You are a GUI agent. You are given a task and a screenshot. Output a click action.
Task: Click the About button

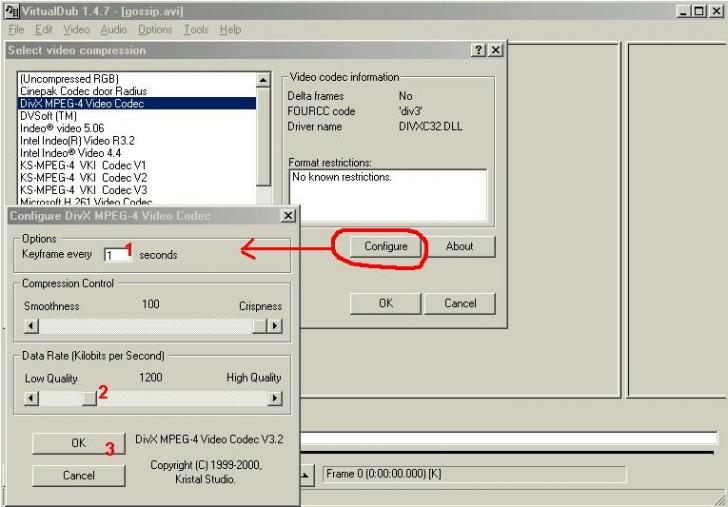(x=459, y=246)
